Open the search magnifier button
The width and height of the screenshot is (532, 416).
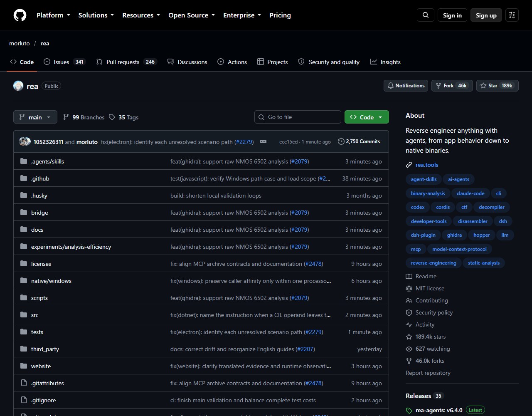426,15
